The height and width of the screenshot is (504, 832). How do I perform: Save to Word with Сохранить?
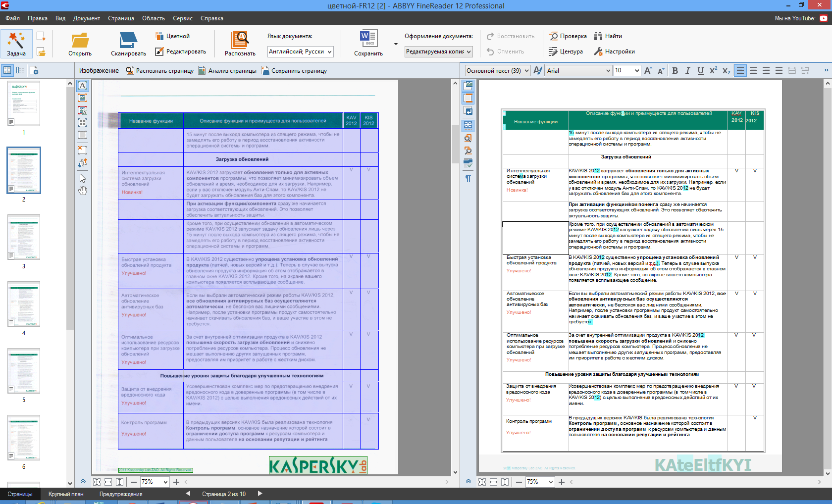pos(368,44)
